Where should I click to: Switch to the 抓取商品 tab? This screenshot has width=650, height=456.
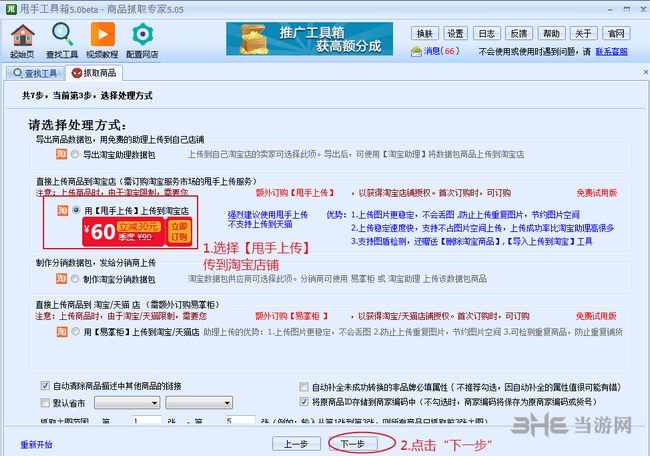tap(94, 73)
